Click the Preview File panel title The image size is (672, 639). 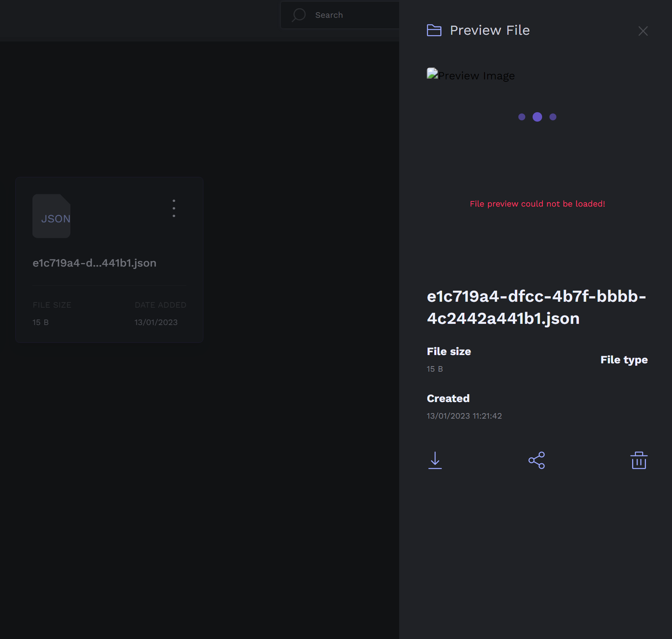tap(490, 30)
